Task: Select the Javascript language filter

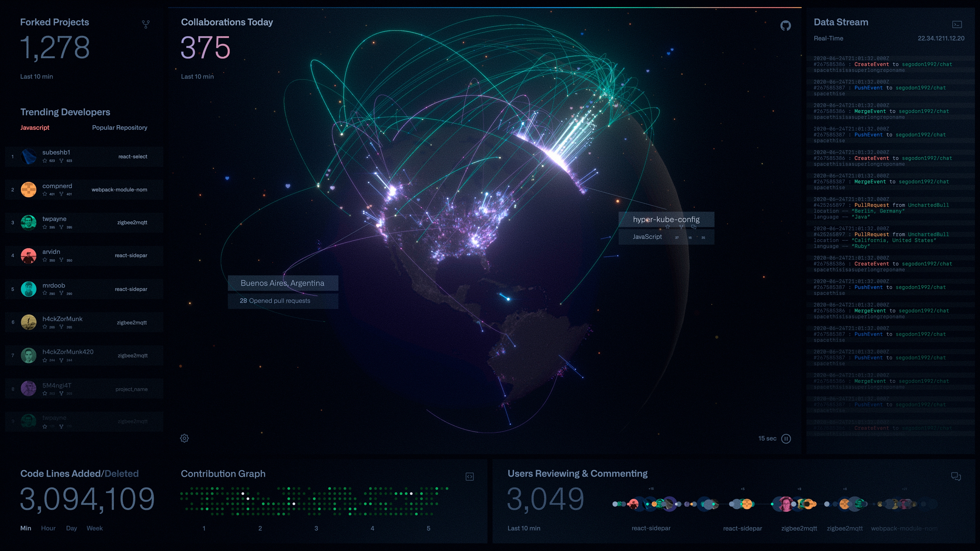Action: click(x=35, y=127)
